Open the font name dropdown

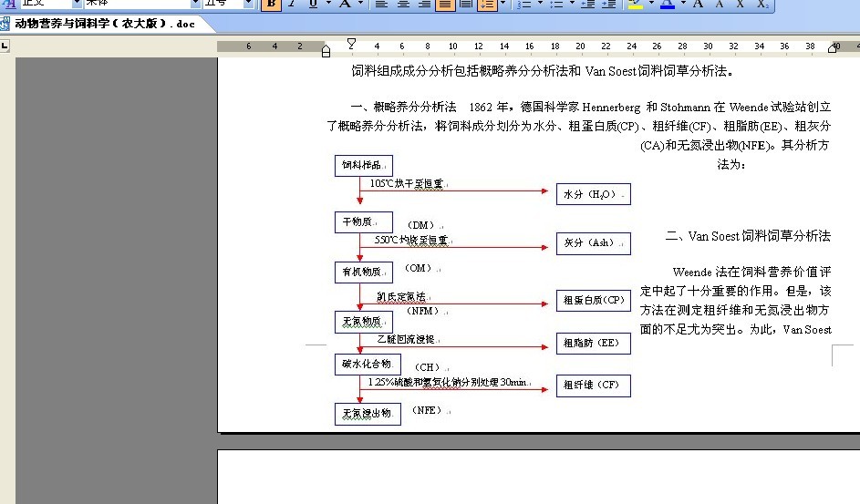[x=195, y=4]
